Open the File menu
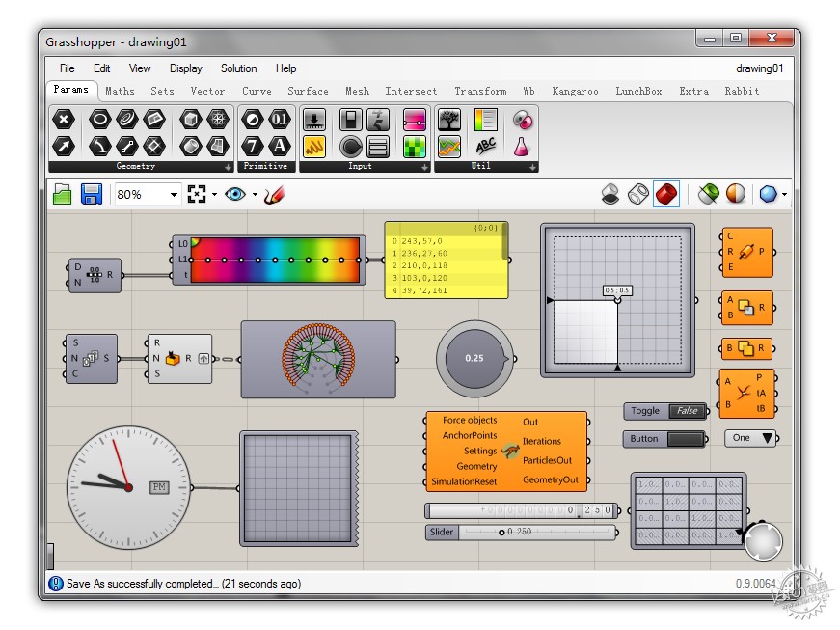 pyautogui.click(x=67, y=68)
